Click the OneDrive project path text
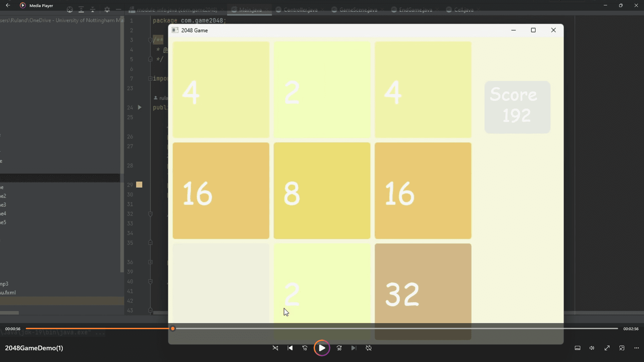The width and height of the screenshot is (644, 362). [x=62, y=20]
